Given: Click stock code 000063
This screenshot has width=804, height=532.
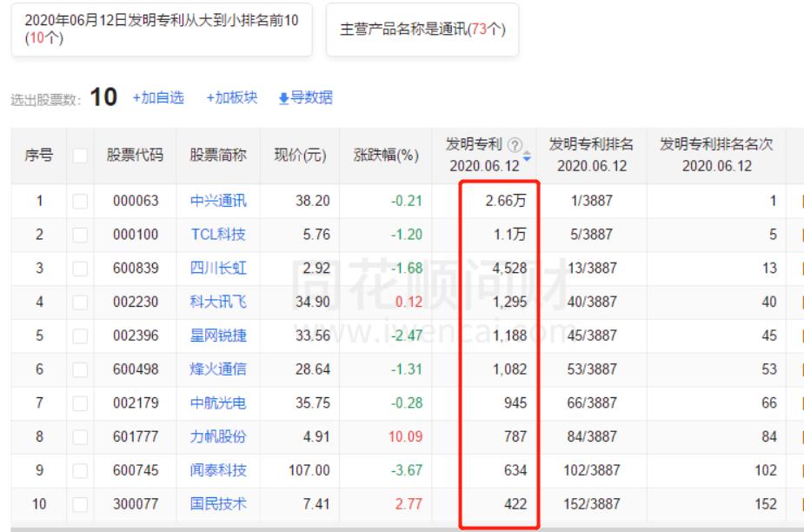Looking at the screenshot, I should point(136,201).
